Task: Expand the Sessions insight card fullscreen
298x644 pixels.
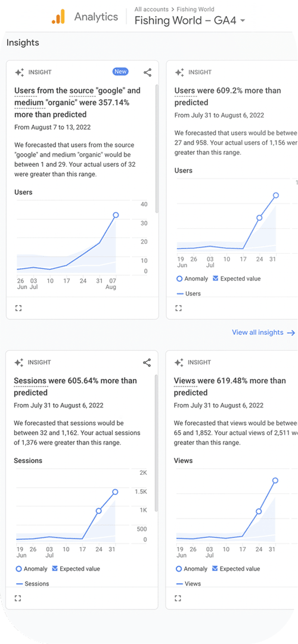Action: (18, 598)
